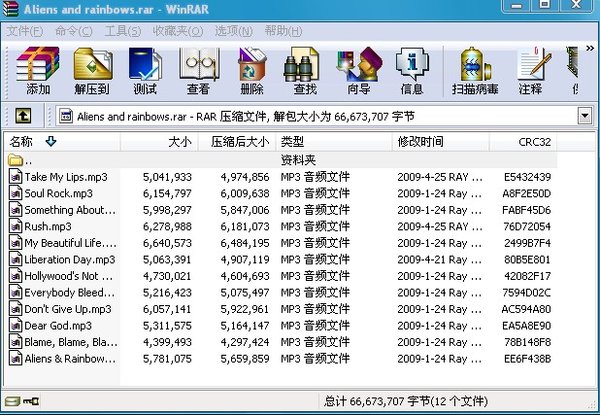Open the 工具(S) menu
Image resolution: width=600 pixels, height=415 pixels.
123,31
